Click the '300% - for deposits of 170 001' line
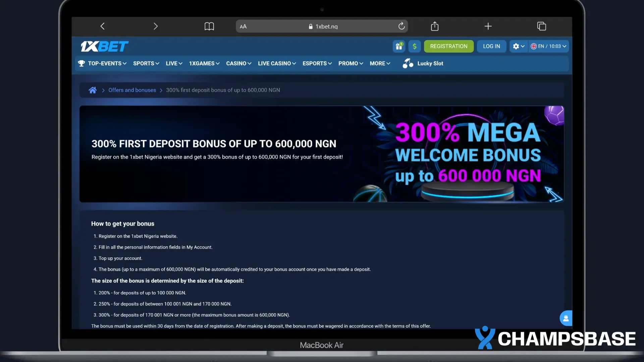The width and height of the screenshot is (644, 362). (x=194, y=315)
